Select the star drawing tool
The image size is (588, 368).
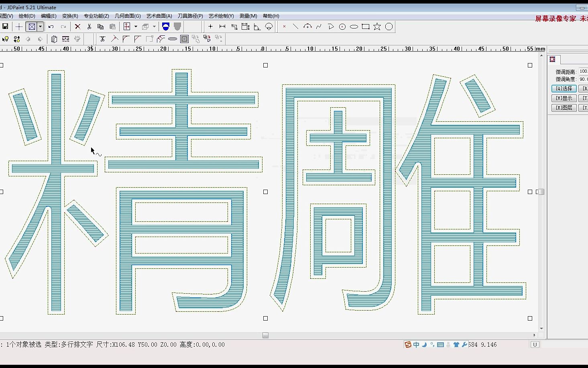coord(377,27)
